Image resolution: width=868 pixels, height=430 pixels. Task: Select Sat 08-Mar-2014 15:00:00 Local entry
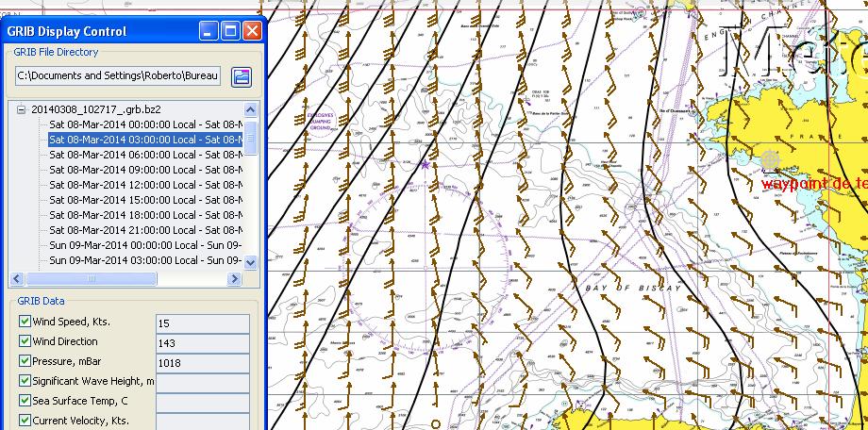point(145,200)
